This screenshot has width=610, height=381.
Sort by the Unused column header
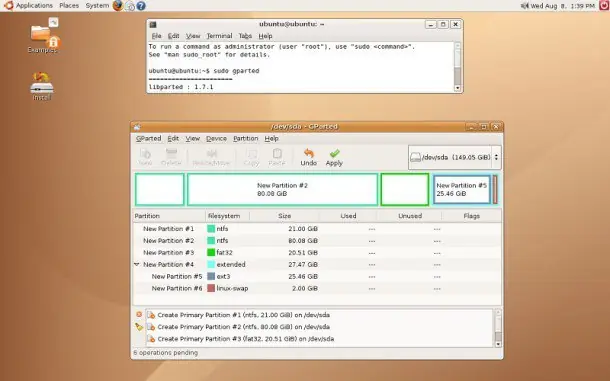click(x=410, y=216)
